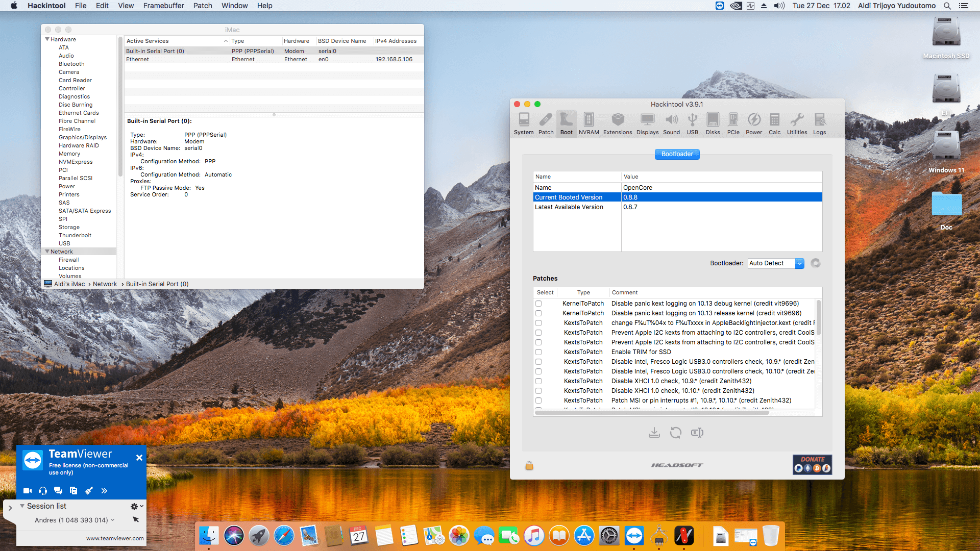Viewport: 980px width, 551px height.
Task: Open the Utilities wrench icon
Action: [797, 124]
